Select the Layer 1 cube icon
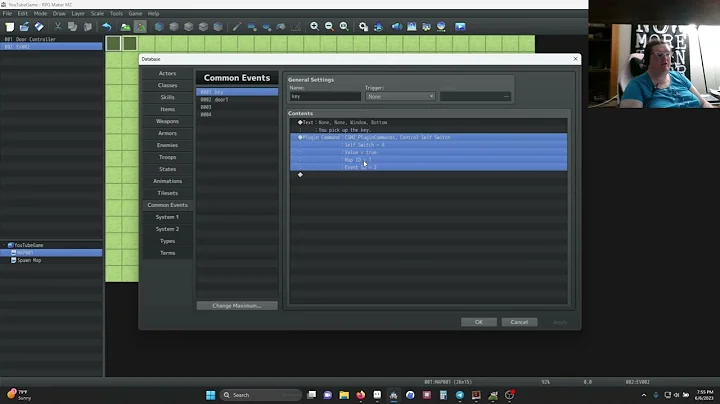The height and width of the screenshot is (404, 720). tap(174, 27)
